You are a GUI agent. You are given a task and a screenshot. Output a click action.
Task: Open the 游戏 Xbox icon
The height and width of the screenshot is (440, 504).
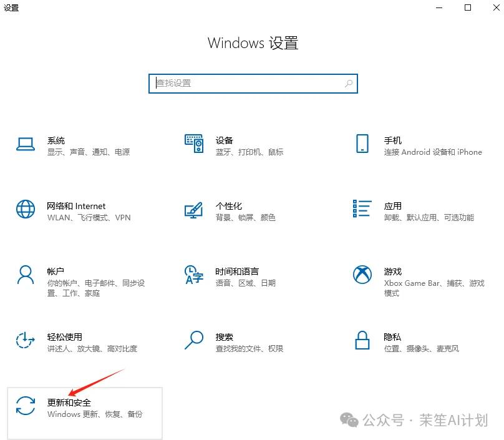pos(362,275)
